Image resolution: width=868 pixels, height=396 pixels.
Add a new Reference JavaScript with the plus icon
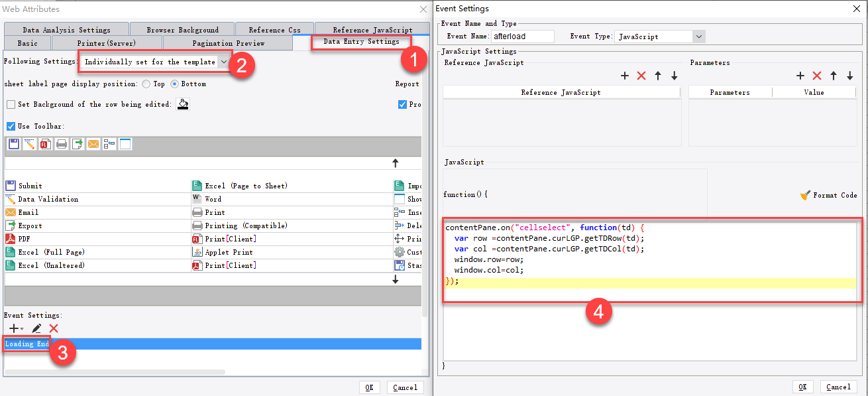coord(624,76)
